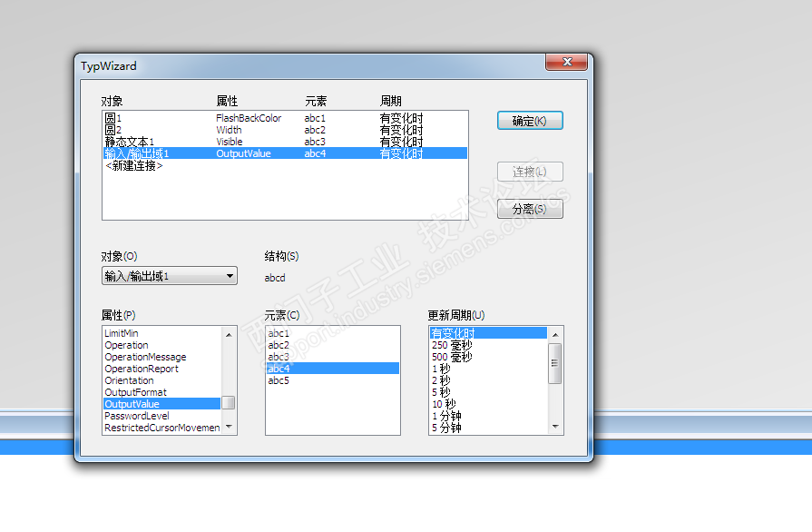Select element abc3 in the 元素 list
Viewport: 812px width, 532px height.
pyautogui.click(x=332, y=357)
